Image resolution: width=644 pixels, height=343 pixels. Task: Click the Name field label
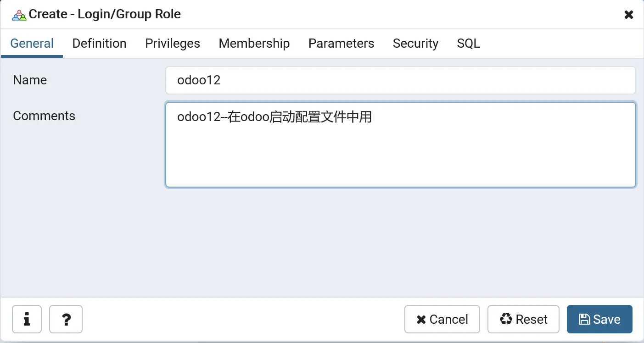30,80
